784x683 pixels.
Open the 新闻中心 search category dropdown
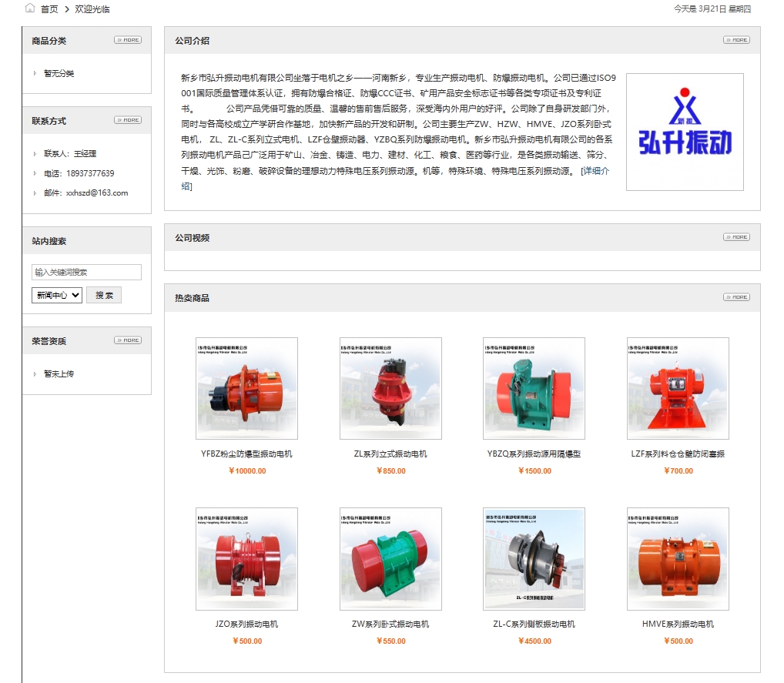pos(57,295)
